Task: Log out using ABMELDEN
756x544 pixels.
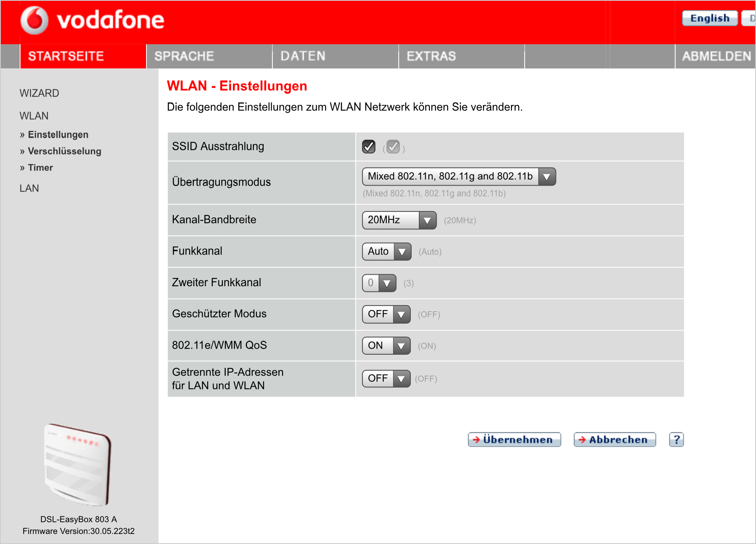Action: [716, 56]
